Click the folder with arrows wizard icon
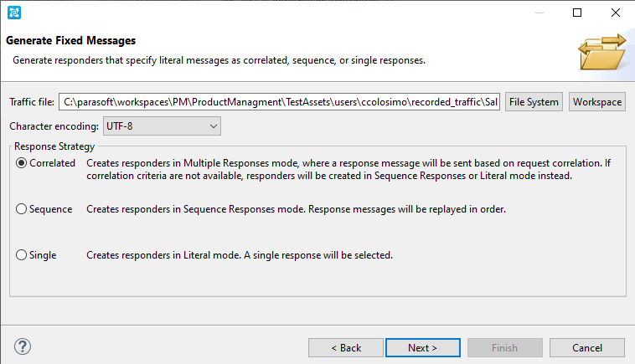This screenshot has height=364, width=635. click(x=602, y=52)
